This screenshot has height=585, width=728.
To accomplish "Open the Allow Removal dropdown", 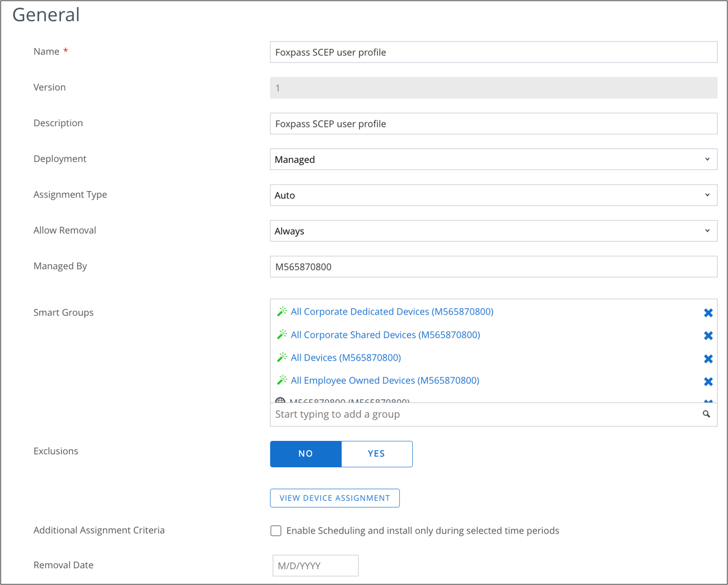I will click(x=493, y=231).
